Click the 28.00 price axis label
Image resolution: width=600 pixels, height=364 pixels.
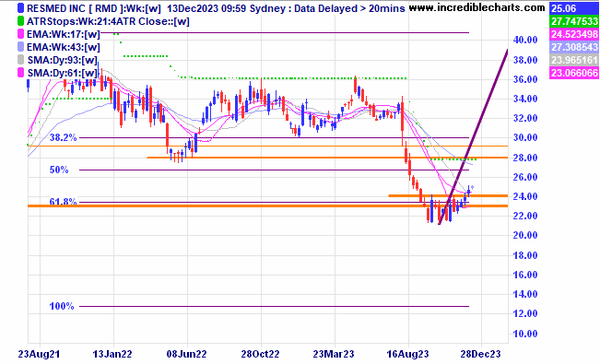(x=525, y=158)
